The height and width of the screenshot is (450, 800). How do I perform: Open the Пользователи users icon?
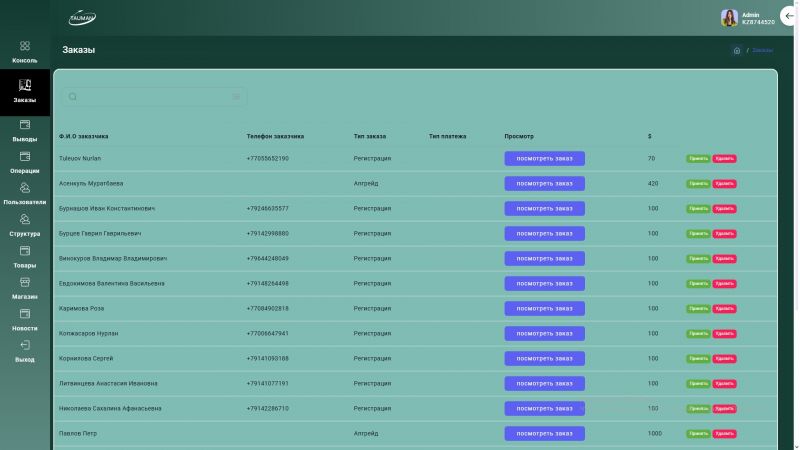[x=25, y=187]
